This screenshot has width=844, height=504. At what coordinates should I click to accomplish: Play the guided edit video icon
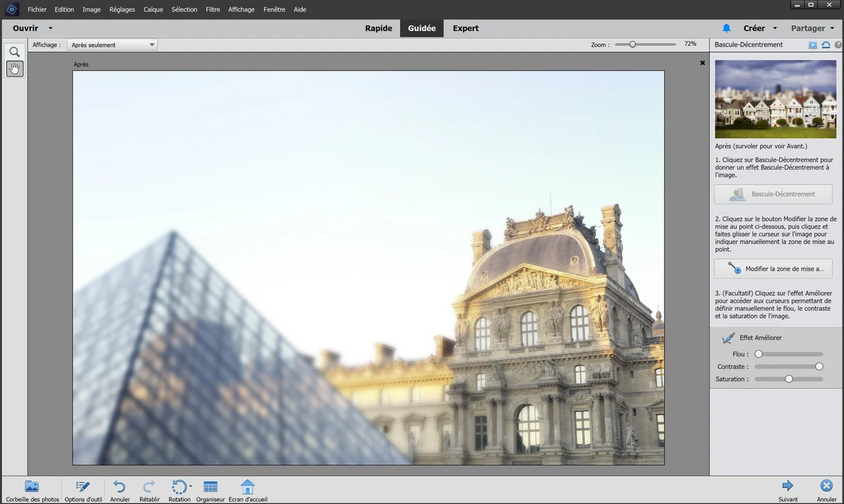coord(812,45)
